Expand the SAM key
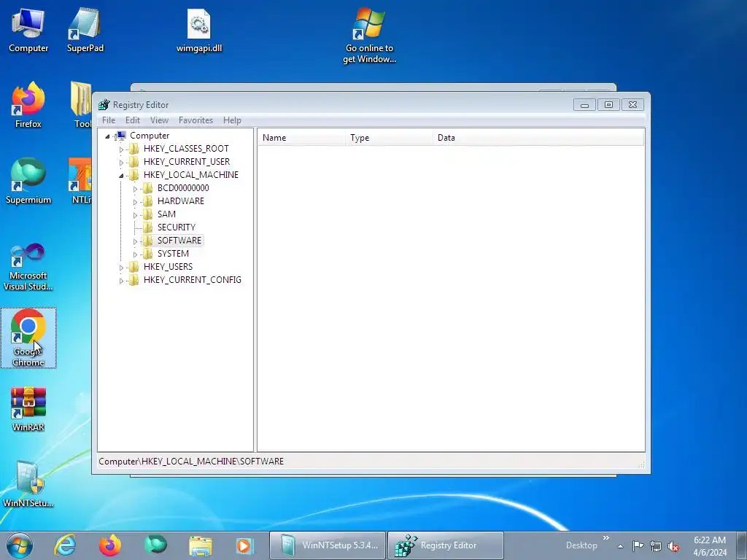747x560 pixels. point(135,215)
